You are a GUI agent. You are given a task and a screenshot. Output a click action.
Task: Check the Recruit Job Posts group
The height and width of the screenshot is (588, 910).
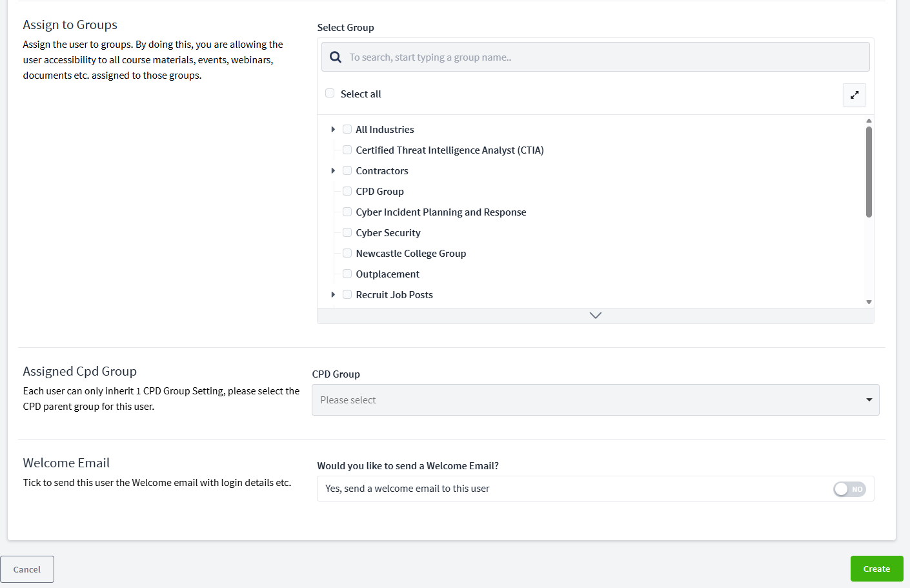[x=347, y=294]
